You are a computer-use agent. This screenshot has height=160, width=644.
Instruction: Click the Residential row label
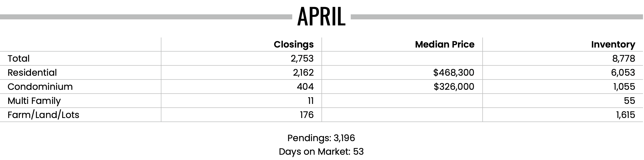(x=32, y=72)
